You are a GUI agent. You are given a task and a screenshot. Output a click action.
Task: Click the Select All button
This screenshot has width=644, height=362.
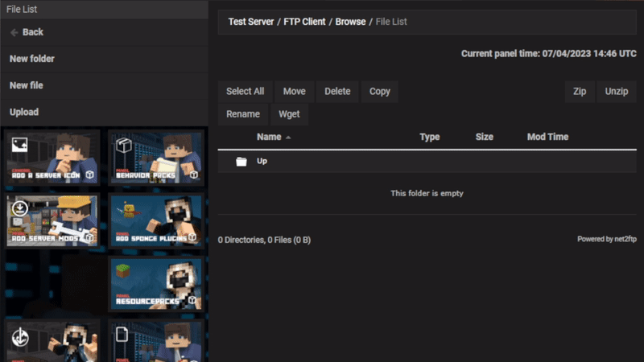[245, 92]
